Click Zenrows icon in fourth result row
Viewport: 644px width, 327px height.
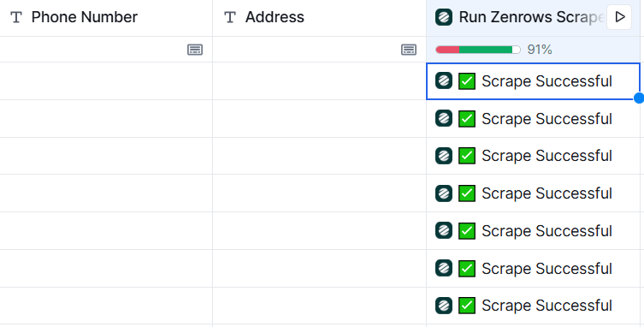click(444, 193)
